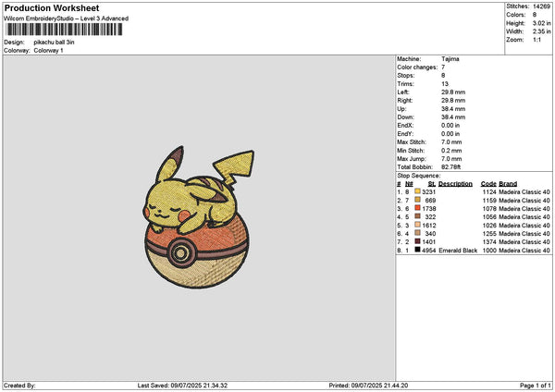Click the 'Created By:' footer label
The image size is (555, 392).
[19, 386]
